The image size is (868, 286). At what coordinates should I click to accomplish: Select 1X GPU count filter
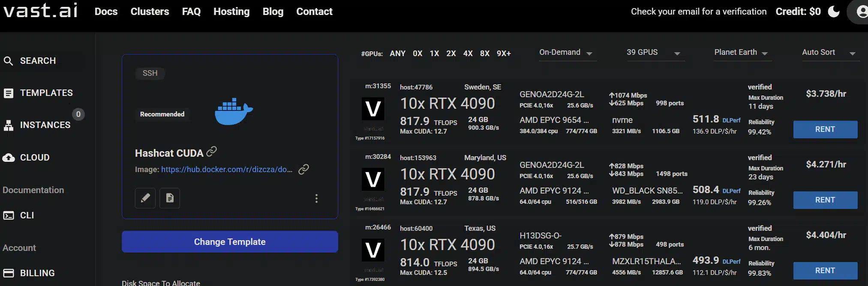(x=434, y=54)
